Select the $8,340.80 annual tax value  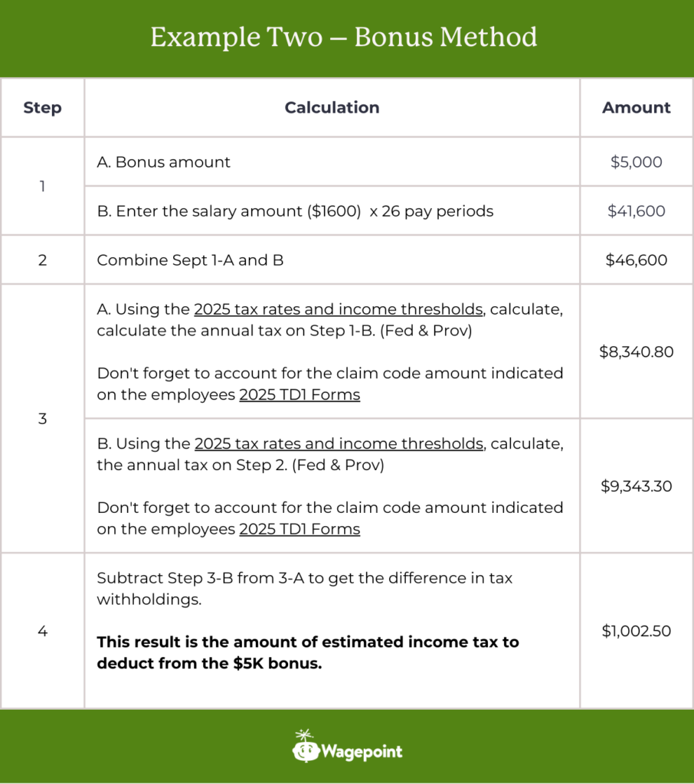coord(636,352)
